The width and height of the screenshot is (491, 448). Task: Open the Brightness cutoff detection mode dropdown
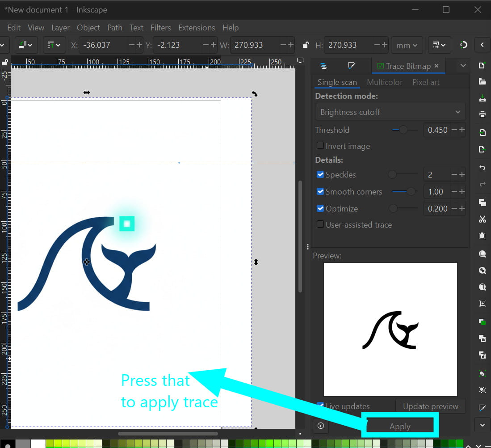390,112
